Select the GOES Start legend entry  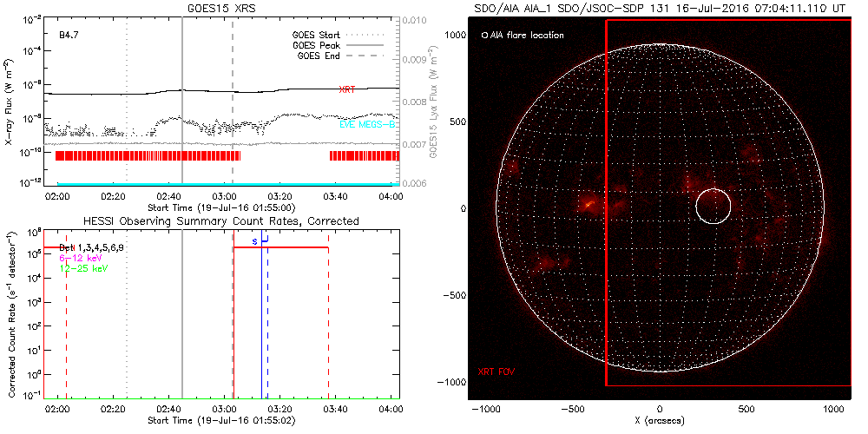(x=320, y=35)
